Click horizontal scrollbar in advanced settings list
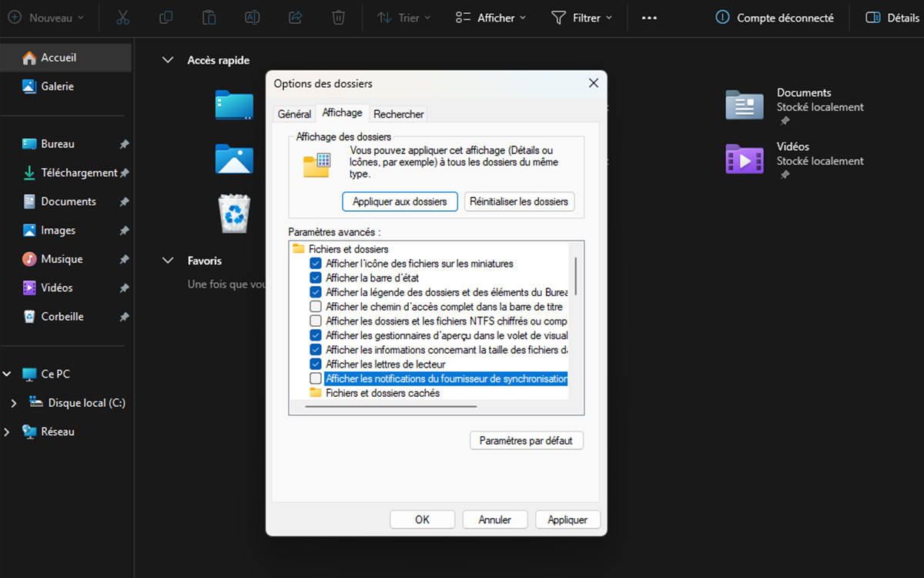This screenshot has height=578, width=924. coord(391,406)
